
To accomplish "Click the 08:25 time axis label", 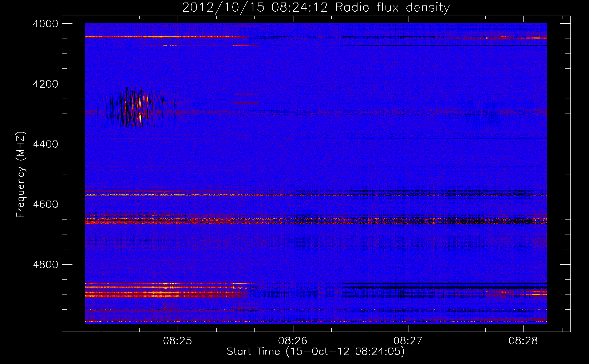I will (177, 341).
